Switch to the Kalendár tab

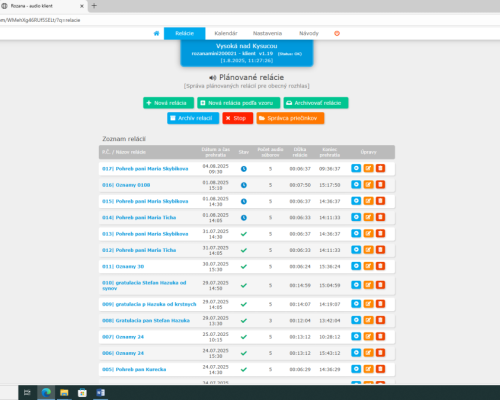point(226,33)
